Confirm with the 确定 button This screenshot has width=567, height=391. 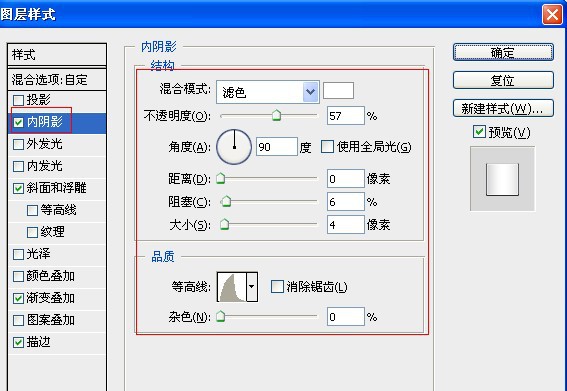click(503, 52)
